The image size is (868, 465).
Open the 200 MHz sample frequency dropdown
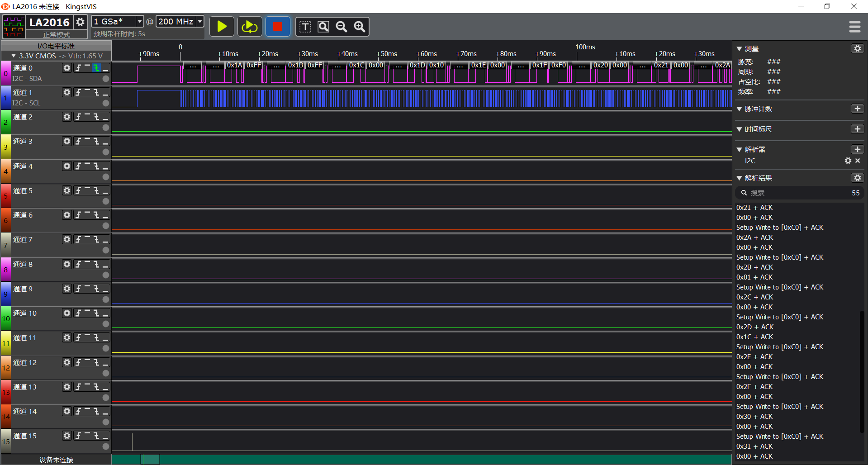click(x=200, y=22)
